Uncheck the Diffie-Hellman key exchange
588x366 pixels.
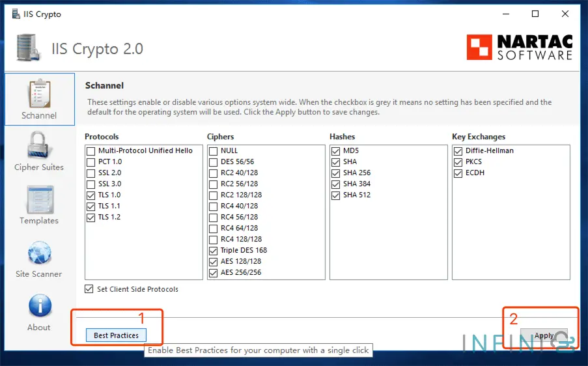[x=458, y=151]
